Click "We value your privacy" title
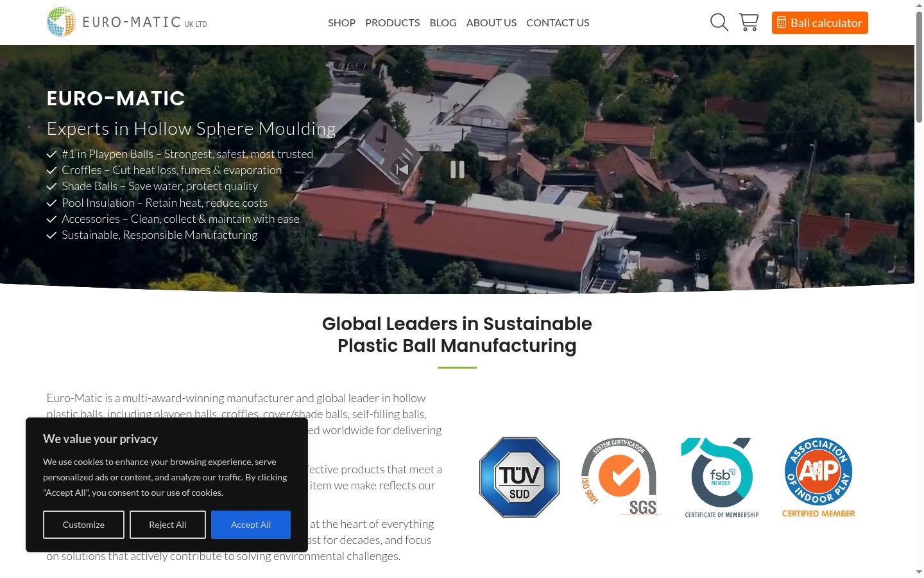The image size is (924, 578). click(100, 439)
